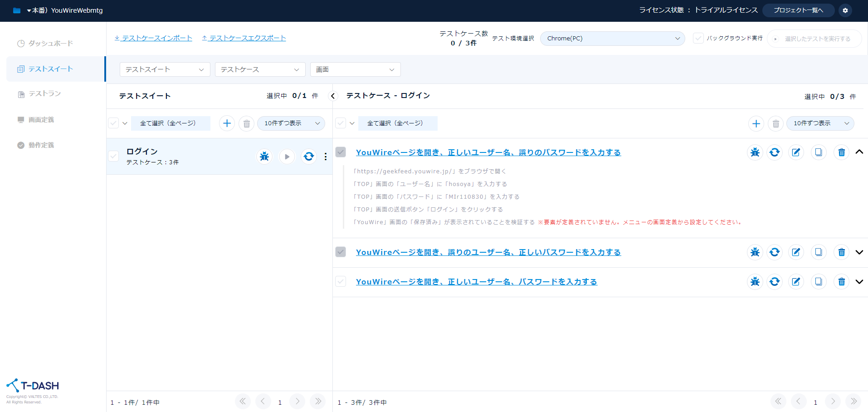Click 全て選択（全ページ）in suite panel
This screenshot has width=868, height=412.
pyautogui.click(x=171, y=123)
